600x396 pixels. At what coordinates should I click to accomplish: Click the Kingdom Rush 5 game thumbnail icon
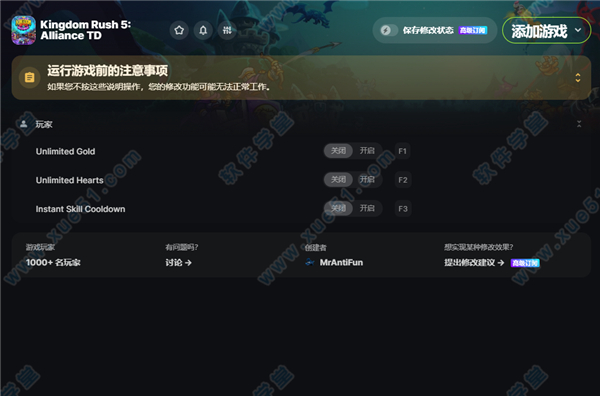tap(23, 30)
